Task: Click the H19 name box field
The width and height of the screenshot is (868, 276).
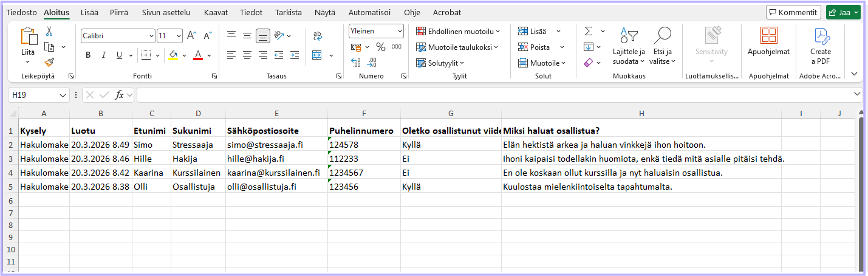Action: point(34,95)
